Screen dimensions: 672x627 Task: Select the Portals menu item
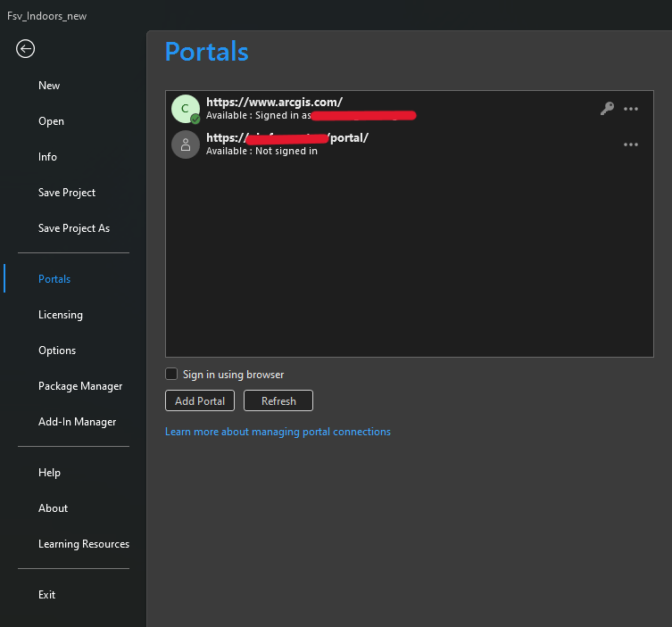[x=54, y=279]
